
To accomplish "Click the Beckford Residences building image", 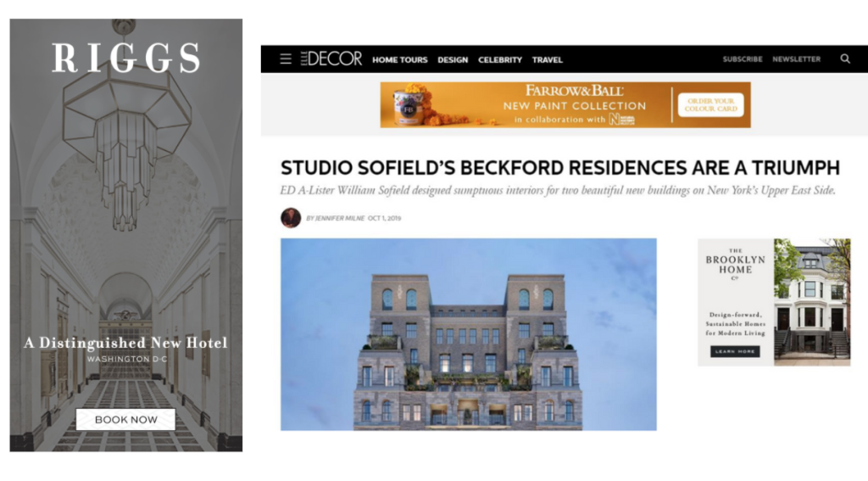I will [x=468, y=334].
